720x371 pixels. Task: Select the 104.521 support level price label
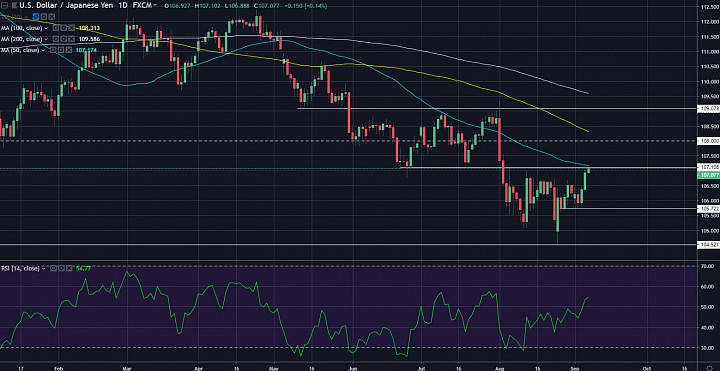pos(708,245)
